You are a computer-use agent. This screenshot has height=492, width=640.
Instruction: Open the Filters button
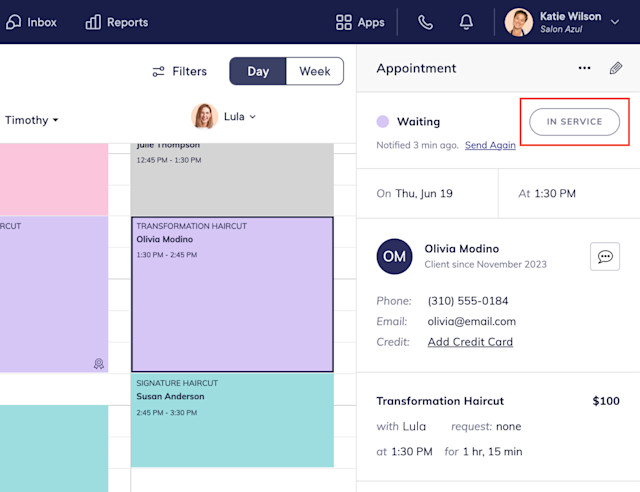pyautogui.click(x=180, y=71)
